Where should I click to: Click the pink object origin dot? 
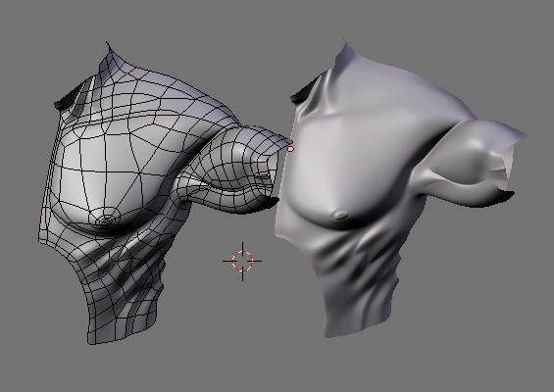coord(290,149)
